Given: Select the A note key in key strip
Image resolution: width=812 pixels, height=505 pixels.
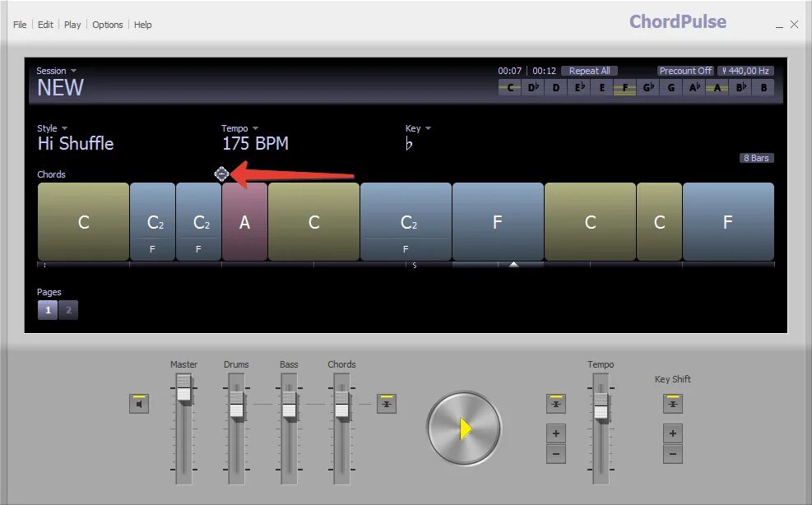Looking at the screenshot, I should (717, 87).
